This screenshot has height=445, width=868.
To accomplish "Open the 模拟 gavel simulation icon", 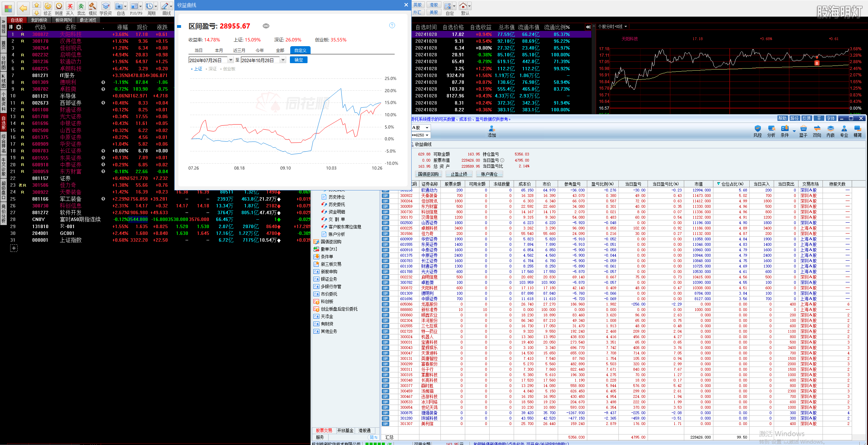I will 93,6.
